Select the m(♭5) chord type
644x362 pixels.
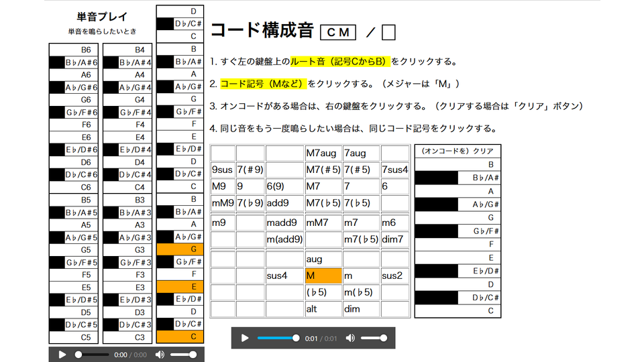(361, 292)
